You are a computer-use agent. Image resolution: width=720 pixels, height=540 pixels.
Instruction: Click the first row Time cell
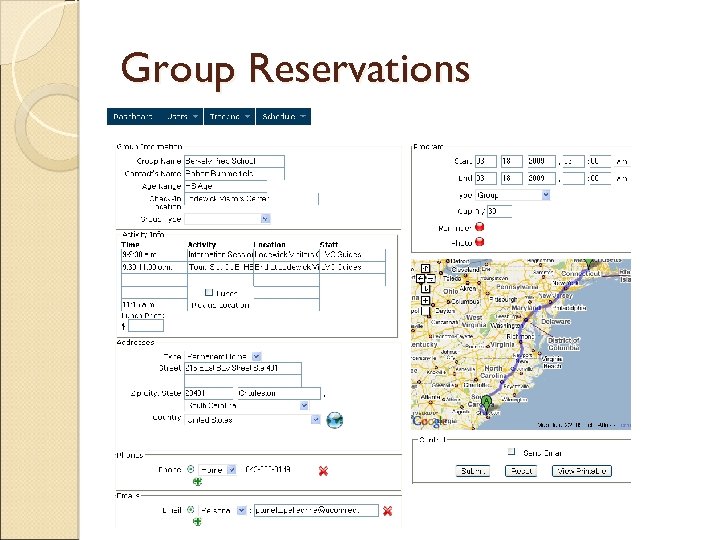(154, 254)
